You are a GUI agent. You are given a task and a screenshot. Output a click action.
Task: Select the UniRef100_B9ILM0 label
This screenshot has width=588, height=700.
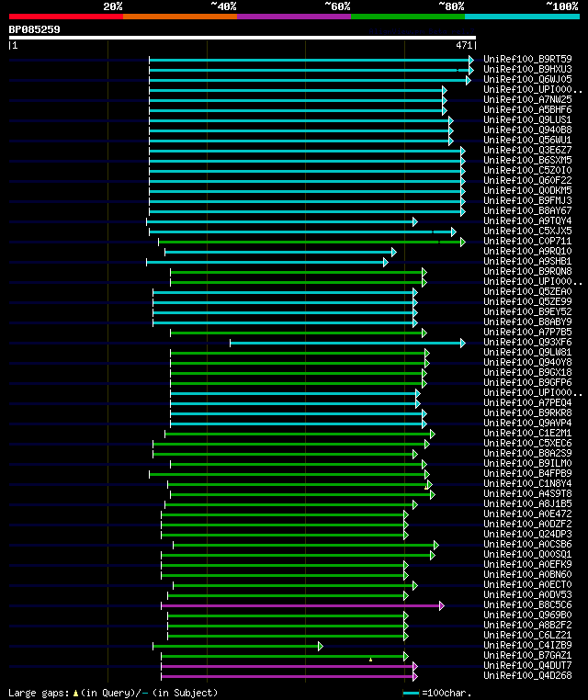527,464
